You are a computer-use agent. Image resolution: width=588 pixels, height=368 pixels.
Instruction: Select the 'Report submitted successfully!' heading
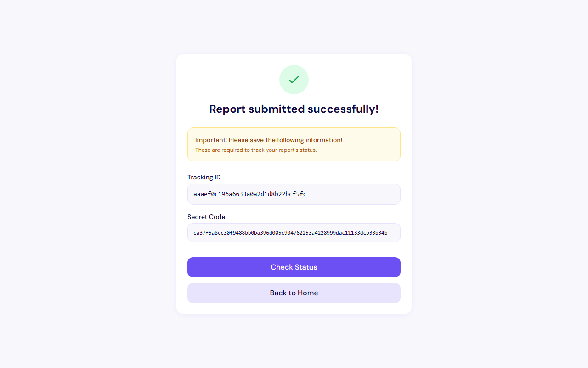(294, 109)
